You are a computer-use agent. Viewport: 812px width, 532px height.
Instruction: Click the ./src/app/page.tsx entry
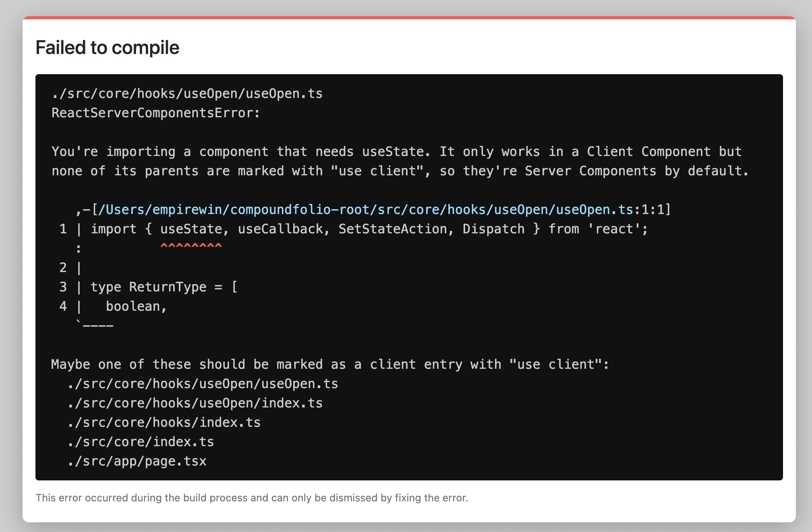[137, 461]
